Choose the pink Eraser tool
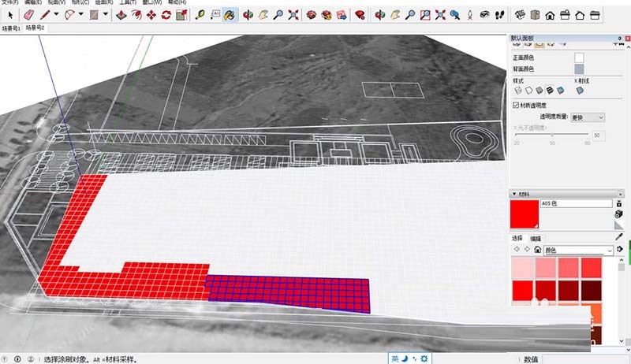The width and height of the screenshot is (631, 364). click(x=29, y=15)
